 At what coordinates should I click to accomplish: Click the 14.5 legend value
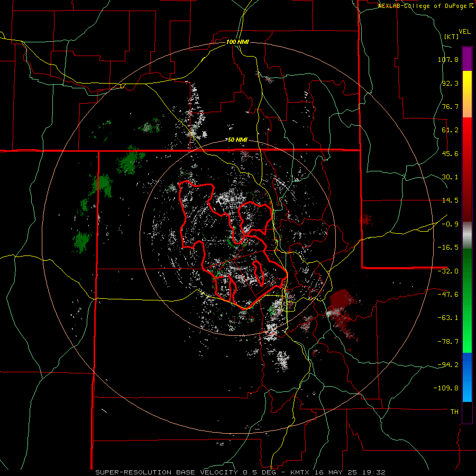pyautogui.click(x=450, y=200)
